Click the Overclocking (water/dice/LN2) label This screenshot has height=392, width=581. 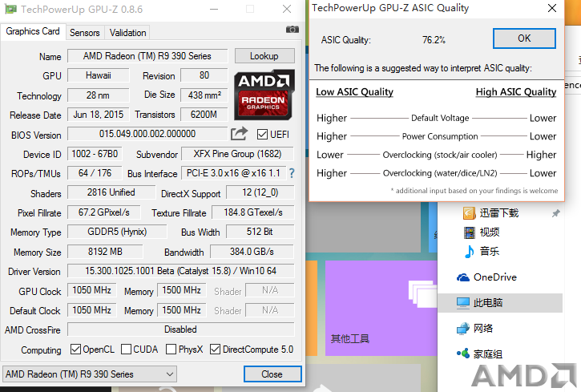[x=440, y=173]
